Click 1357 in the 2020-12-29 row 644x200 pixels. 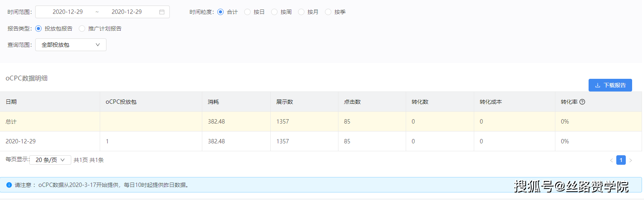[x=283, y=141]
